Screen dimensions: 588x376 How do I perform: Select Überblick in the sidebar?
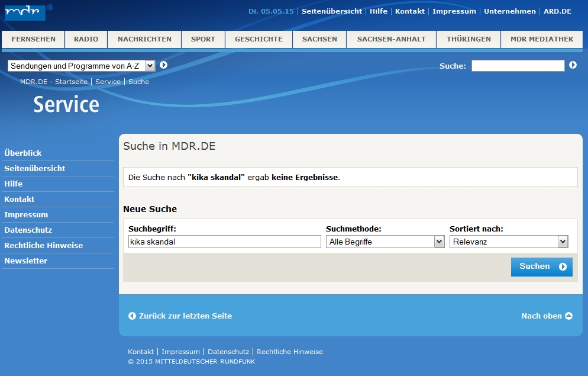[x=23, y=153]
